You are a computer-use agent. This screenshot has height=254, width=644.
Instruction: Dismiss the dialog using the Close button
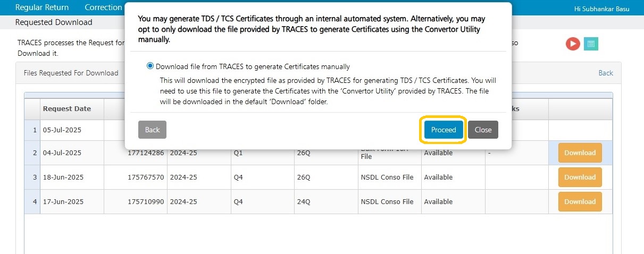click(x=483, y=130)
